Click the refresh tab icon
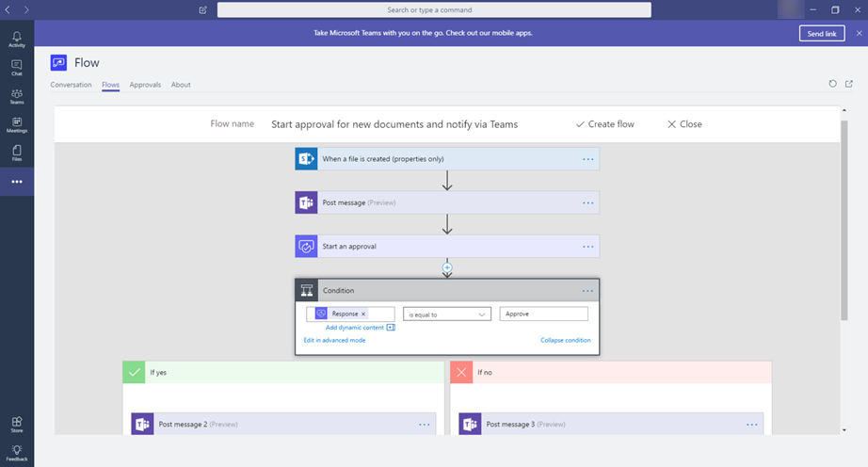This screenshot has width=868, height=467. (832, 84)
